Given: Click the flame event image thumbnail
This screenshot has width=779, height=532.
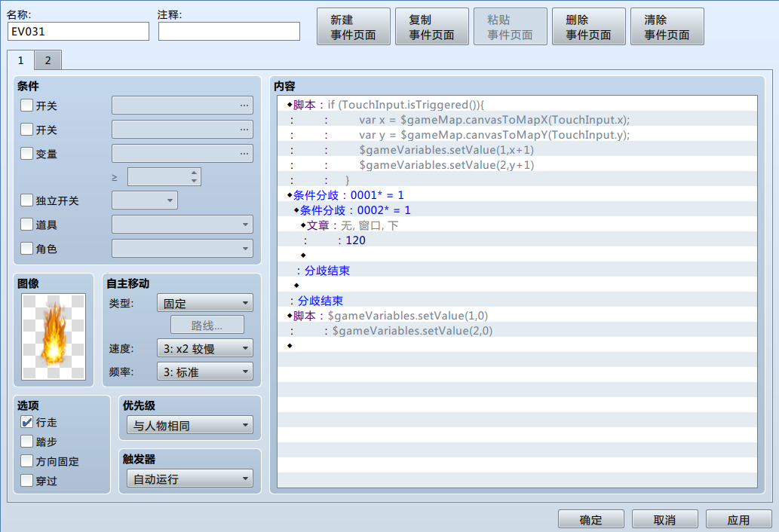Looking at the screenshot, I should 54,337.
